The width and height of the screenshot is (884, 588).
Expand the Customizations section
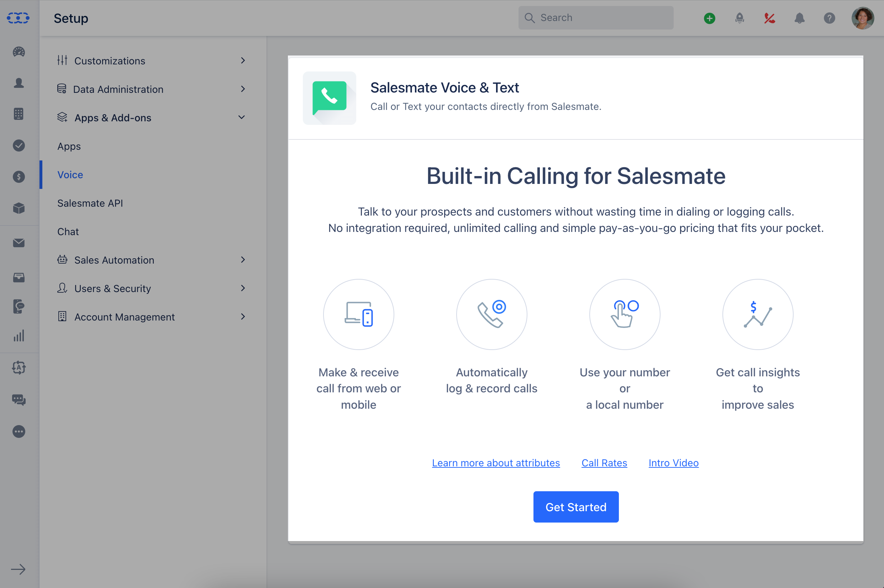153,61
